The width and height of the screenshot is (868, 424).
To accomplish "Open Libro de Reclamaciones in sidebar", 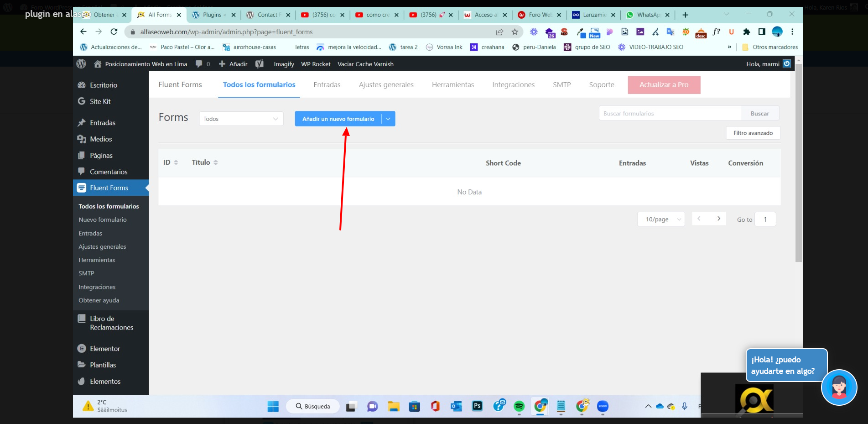I will point(111,323).
